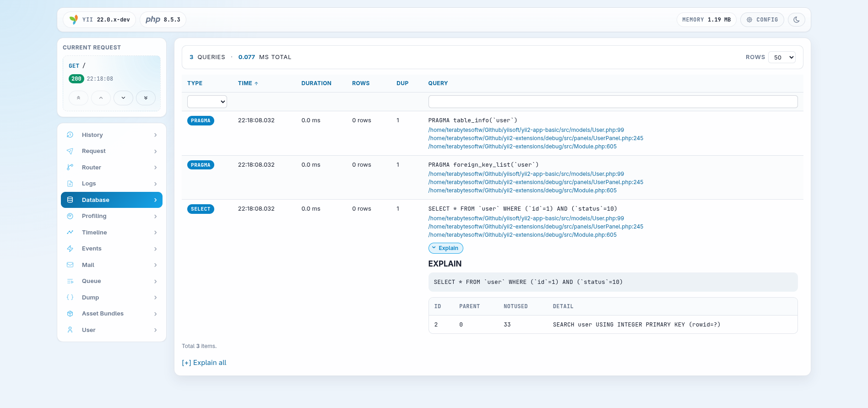The image size is (868, 408).
Task: Click the SELECT type badge
Action: [x=201, y=209]
